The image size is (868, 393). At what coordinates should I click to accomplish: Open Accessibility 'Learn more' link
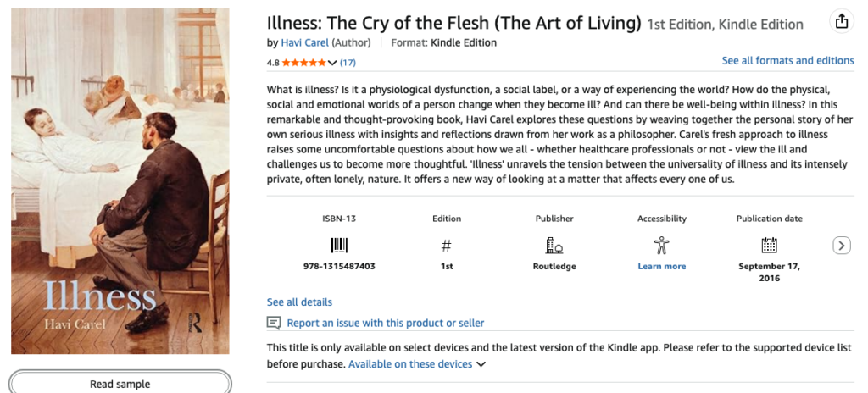click(x=662, y=266)
